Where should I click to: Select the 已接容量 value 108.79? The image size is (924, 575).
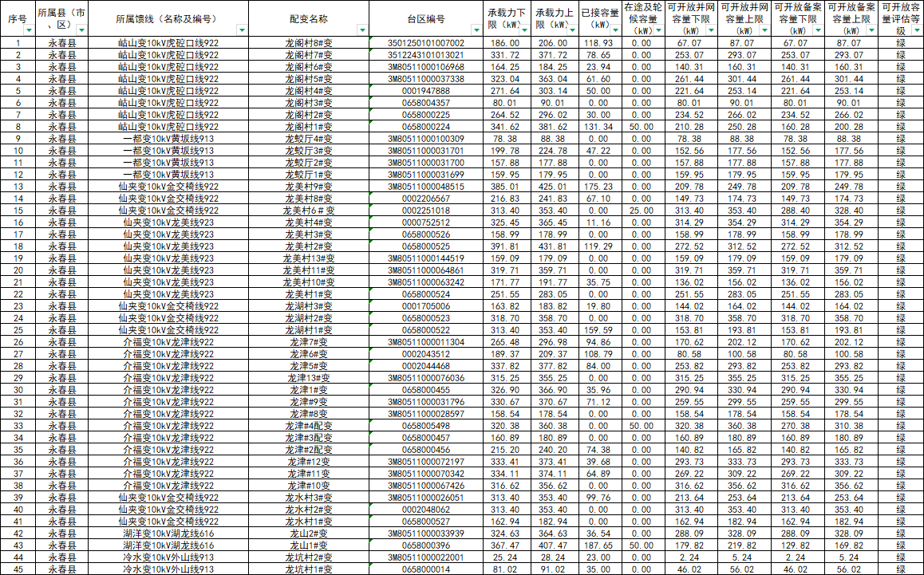(x=601, y=354)
